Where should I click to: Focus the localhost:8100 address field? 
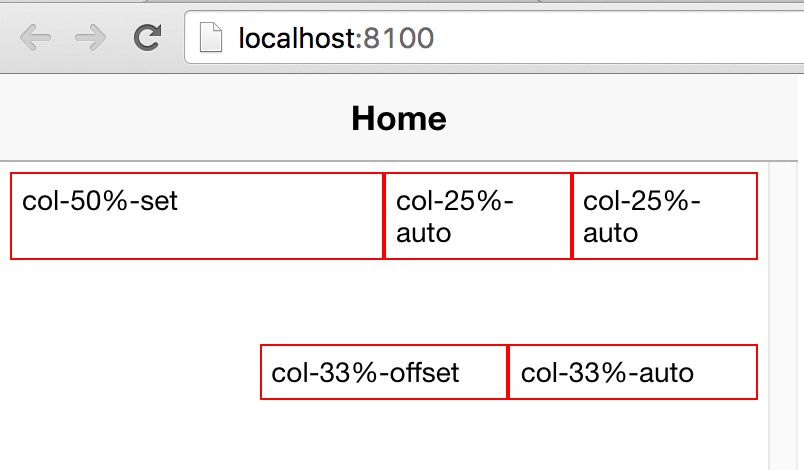[x=494, y=37]
